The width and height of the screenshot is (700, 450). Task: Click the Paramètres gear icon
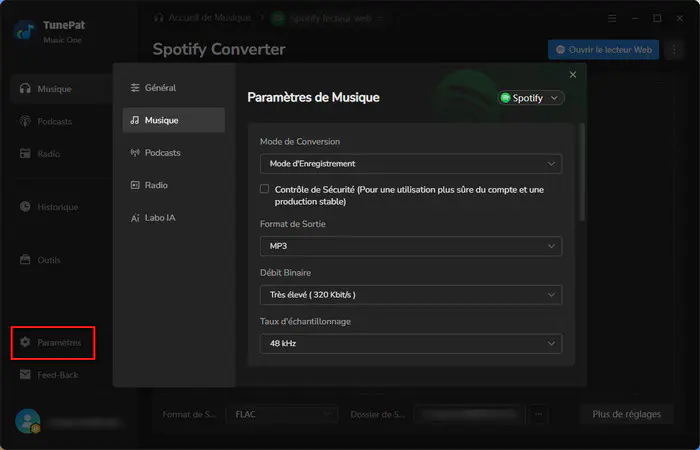[x=25, y=342]
